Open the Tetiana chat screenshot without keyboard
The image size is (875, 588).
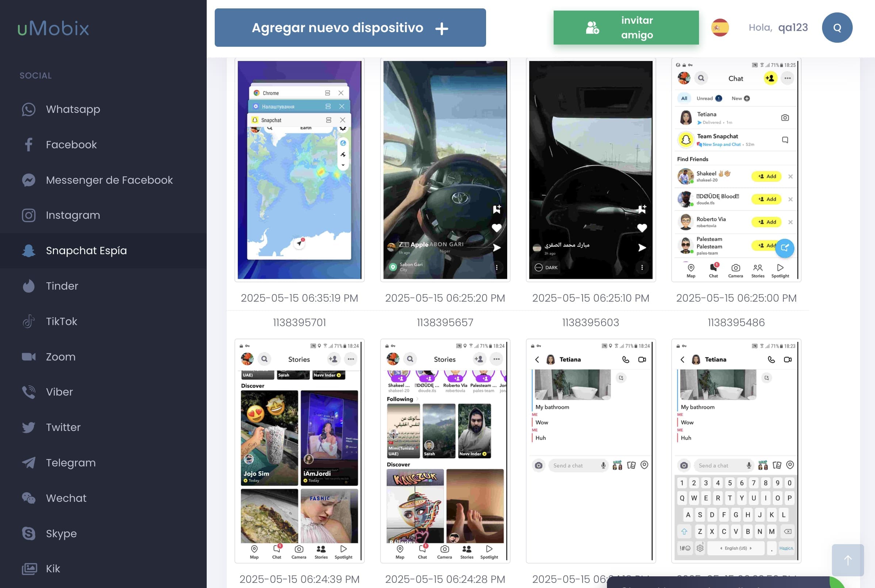pyautogui.click(x=591, y=451)
